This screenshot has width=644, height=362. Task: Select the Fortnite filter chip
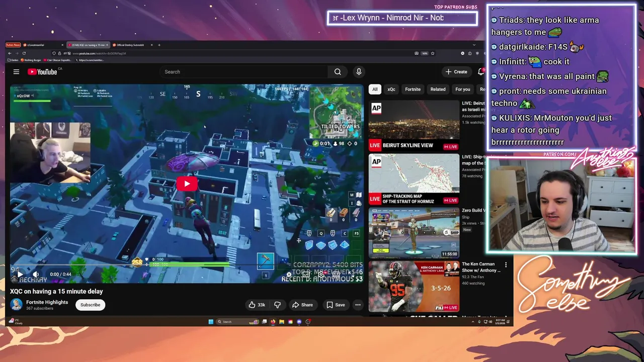pyautogui.click(x=413, y=89)
